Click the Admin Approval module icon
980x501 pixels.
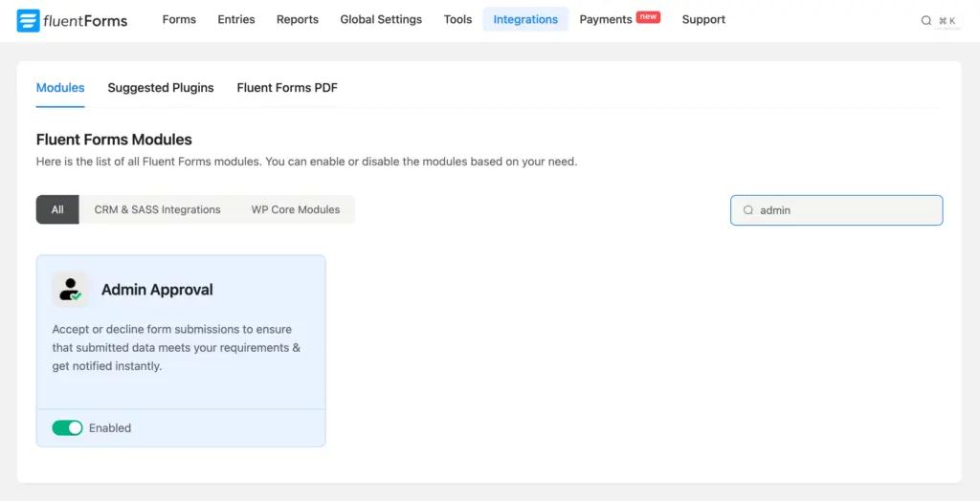coord(70,290)
